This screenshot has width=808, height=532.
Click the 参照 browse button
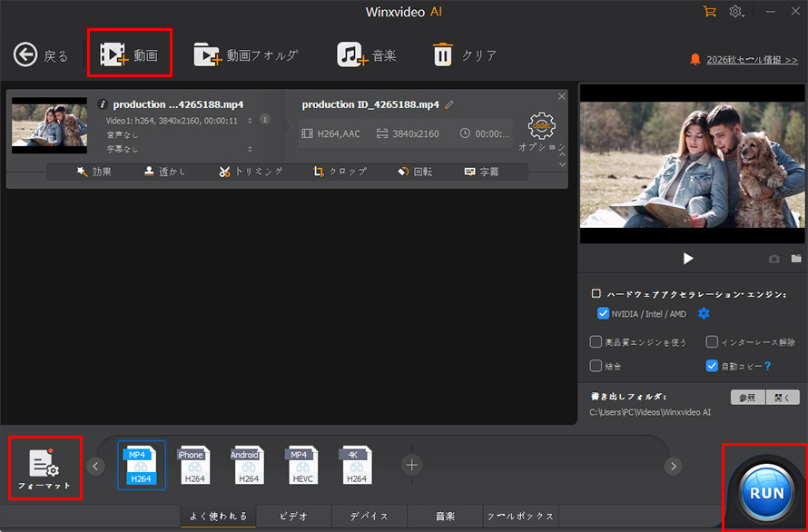(748, 398)
